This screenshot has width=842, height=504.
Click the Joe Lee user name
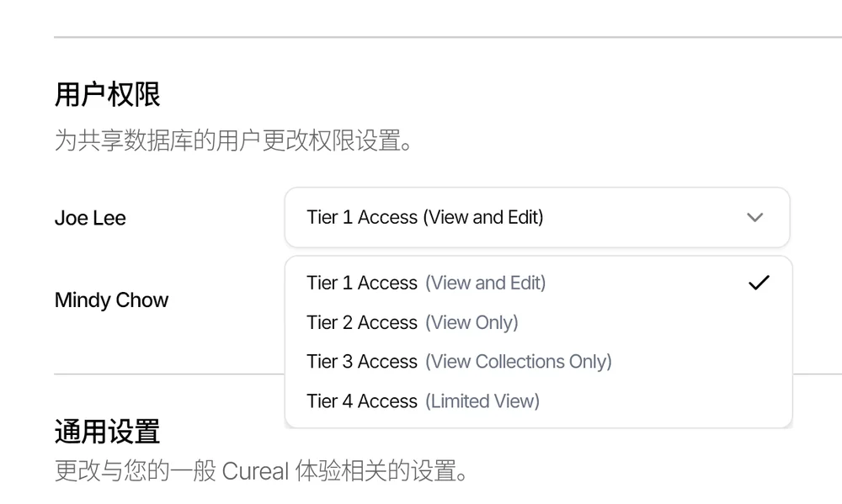tap(89, 218)
